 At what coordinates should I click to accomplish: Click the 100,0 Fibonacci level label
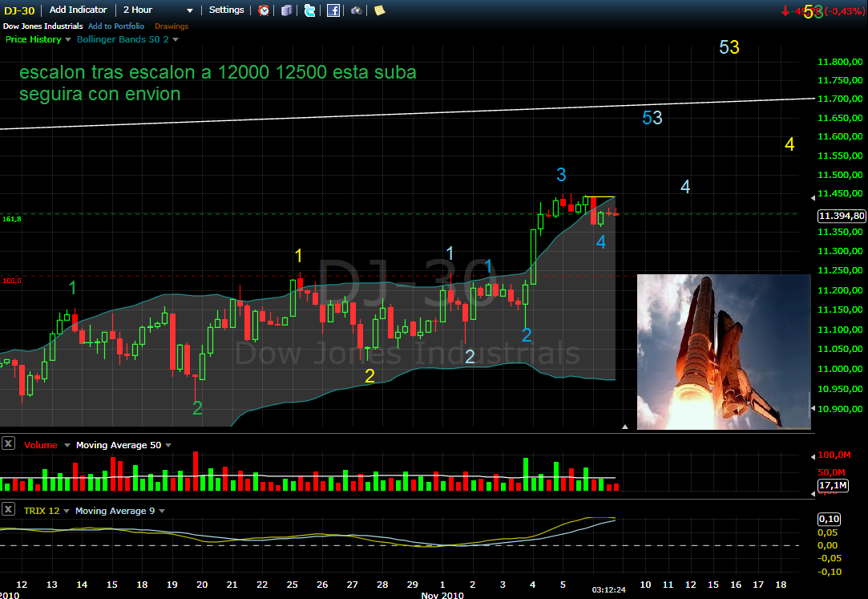click(12, 281)
